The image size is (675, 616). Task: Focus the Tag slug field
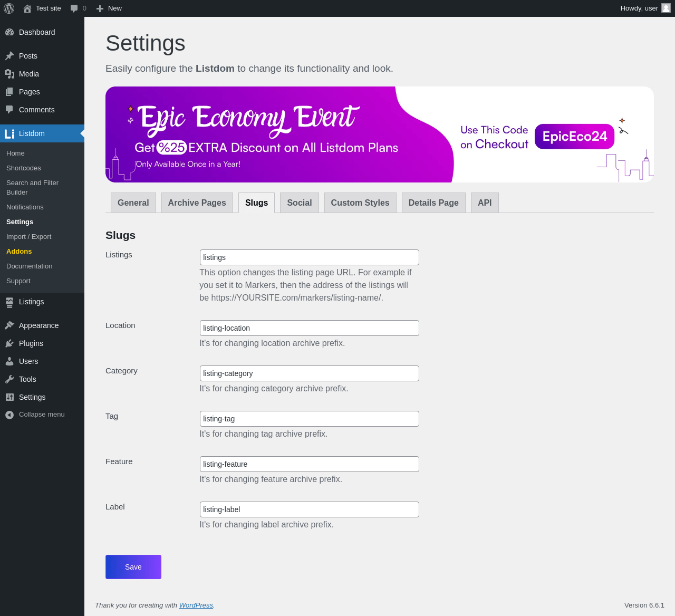point(310,419)
